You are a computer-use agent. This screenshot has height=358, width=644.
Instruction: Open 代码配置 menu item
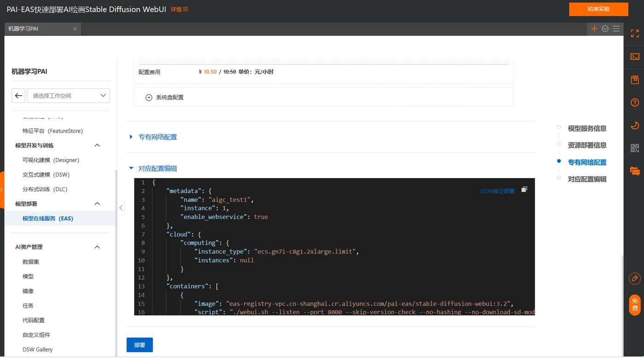click(33, 320)
